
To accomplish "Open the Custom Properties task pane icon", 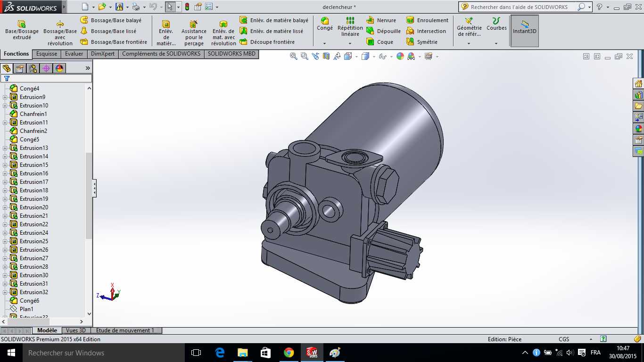I will 639,140.
